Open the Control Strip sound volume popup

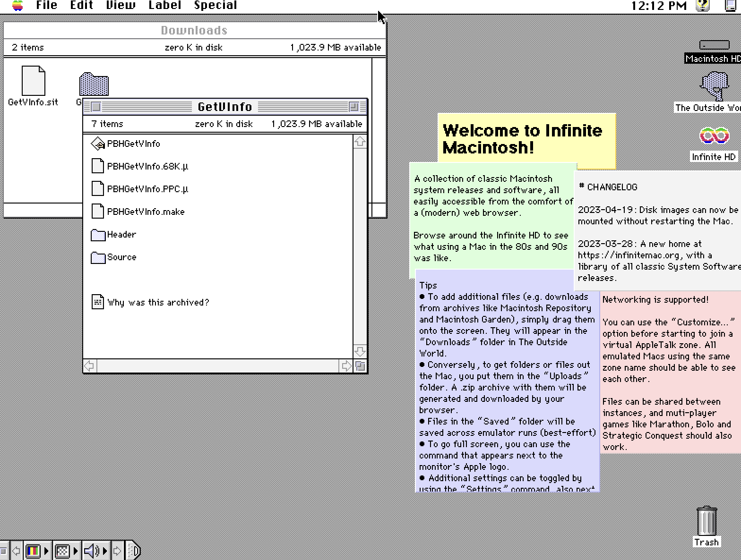pyautogui.click(x=95, y=551)
